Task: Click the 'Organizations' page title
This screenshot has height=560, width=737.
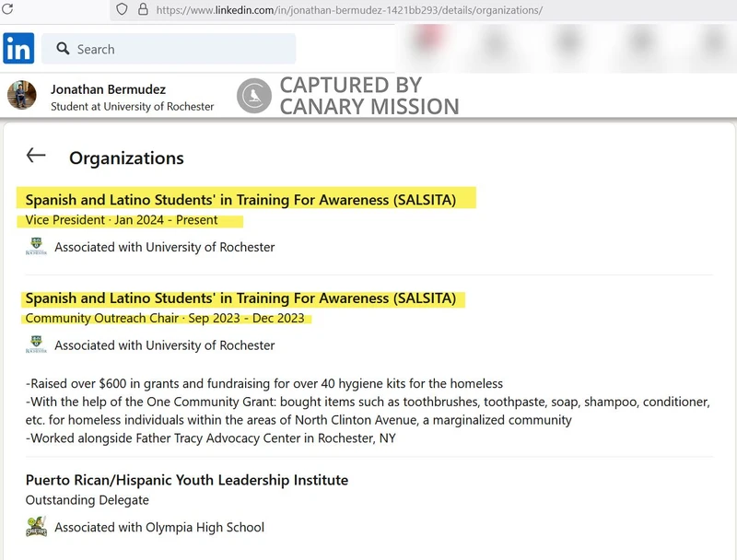Action: (x=126, y=158)
